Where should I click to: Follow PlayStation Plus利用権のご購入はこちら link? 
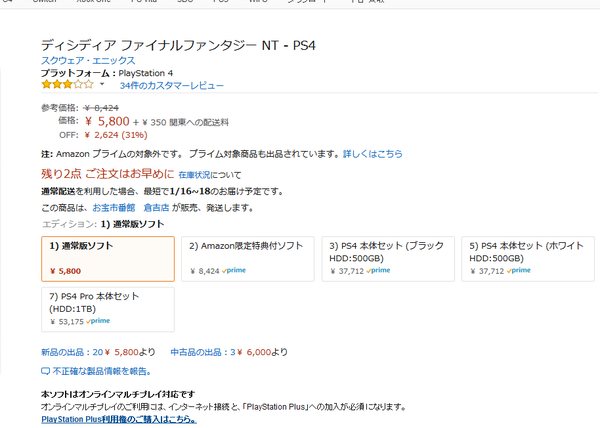point(119,419)
